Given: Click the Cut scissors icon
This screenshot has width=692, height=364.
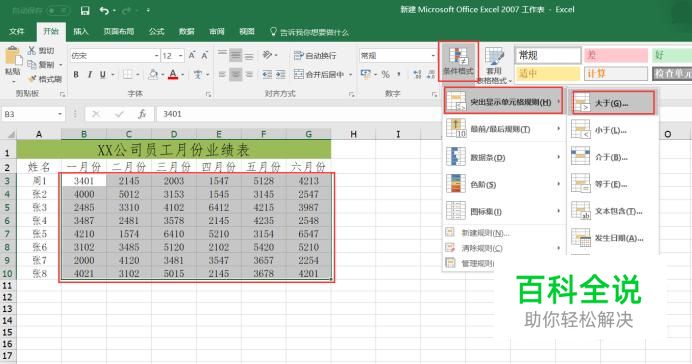Looking at the screenshot, I should [x=32, y=50].
